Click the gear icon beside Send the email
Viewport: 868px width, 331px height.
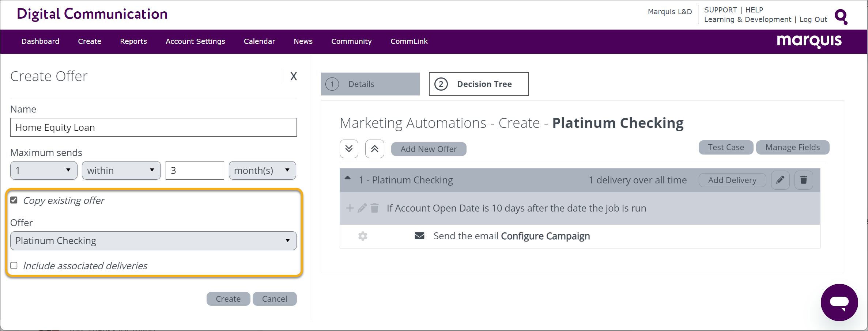[363, 236]
